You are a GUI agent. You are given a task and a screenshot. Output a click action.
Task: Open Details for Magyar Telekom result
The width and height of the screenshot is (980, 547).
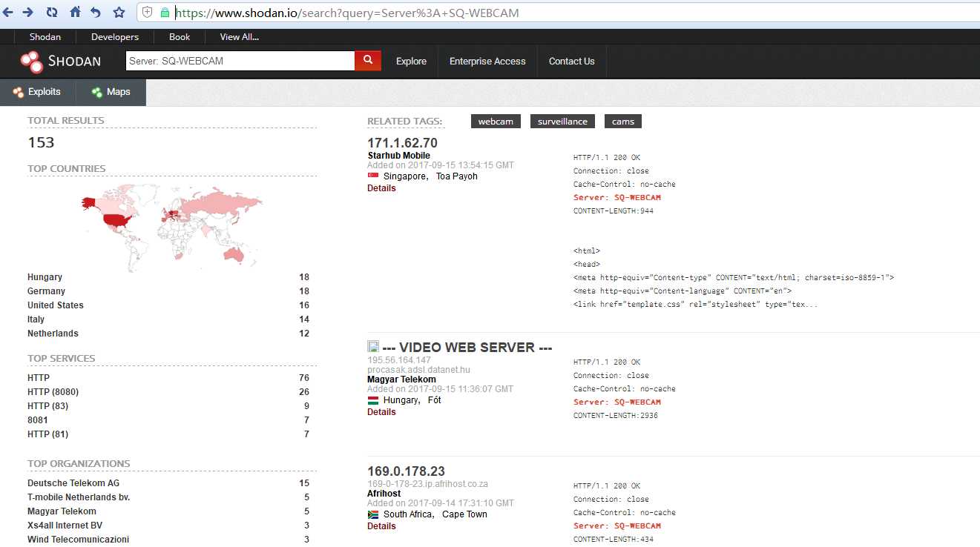click(381, 412)
